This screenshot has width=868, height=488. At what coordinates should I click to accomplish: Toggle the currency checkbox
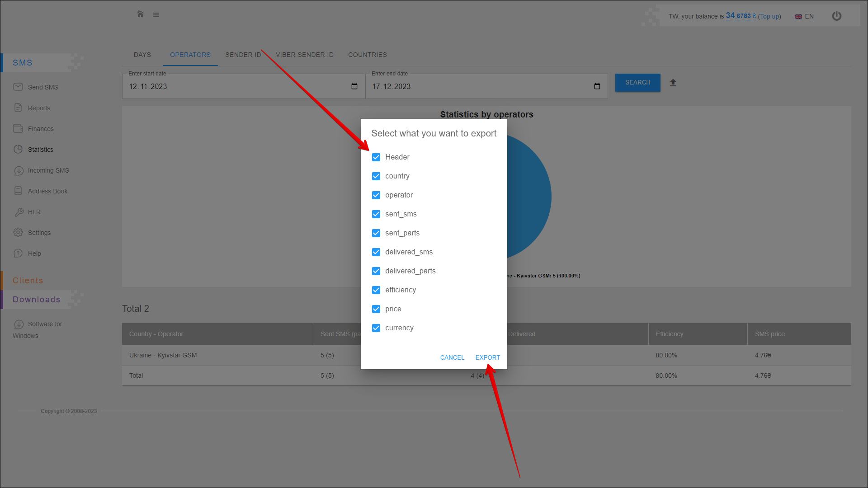376,328
